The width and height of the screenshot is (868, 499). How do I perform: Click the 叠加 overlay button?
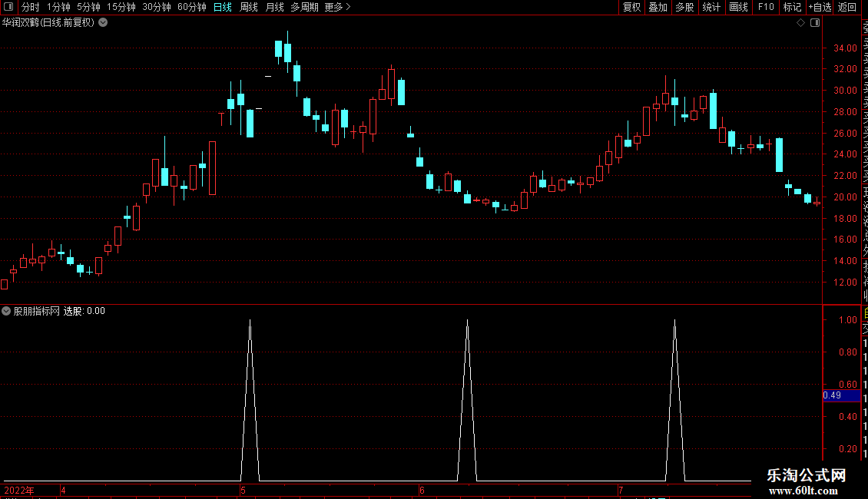pos(658,7)
